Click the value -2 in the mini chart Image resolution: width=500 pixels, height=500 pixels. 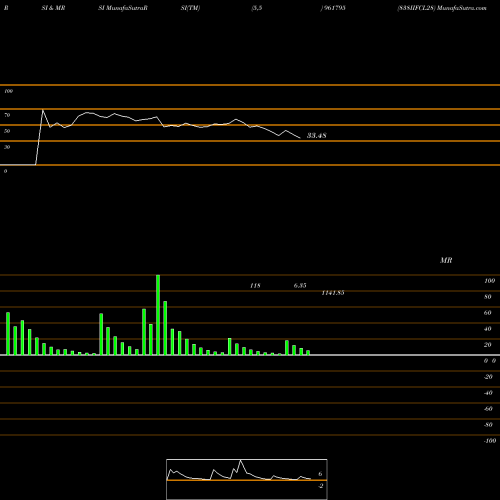click(320, 486)
